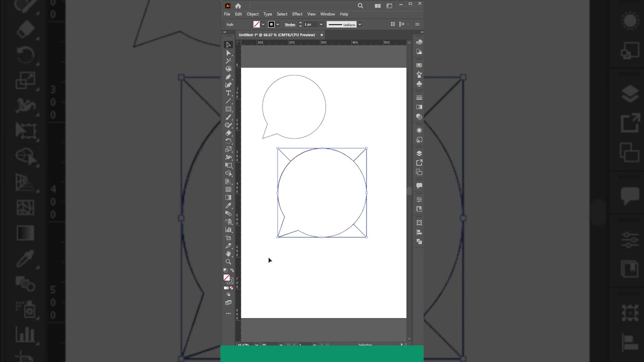Image resolution: width=644 pixels, height=362 pixels.
Task: Open the Type menu
Action: coord(268,14)
